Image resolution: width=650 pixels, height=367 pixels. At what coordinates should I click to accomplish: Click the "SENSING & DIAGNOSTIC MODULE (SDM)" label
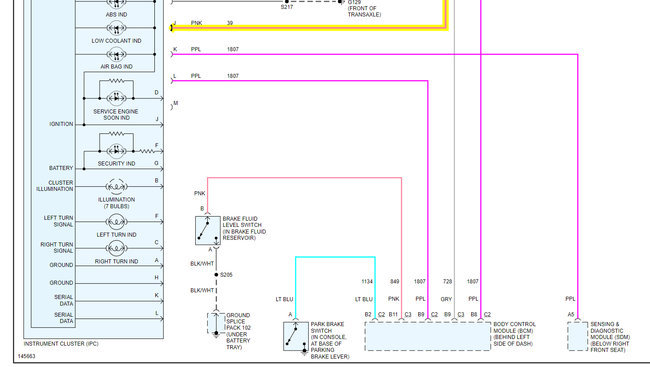coord(610,337)
